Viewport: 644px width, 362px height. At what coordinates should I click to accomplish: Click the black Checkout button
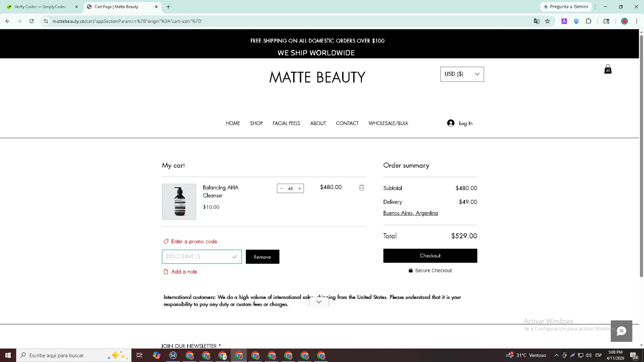click(x=430, y=256)
